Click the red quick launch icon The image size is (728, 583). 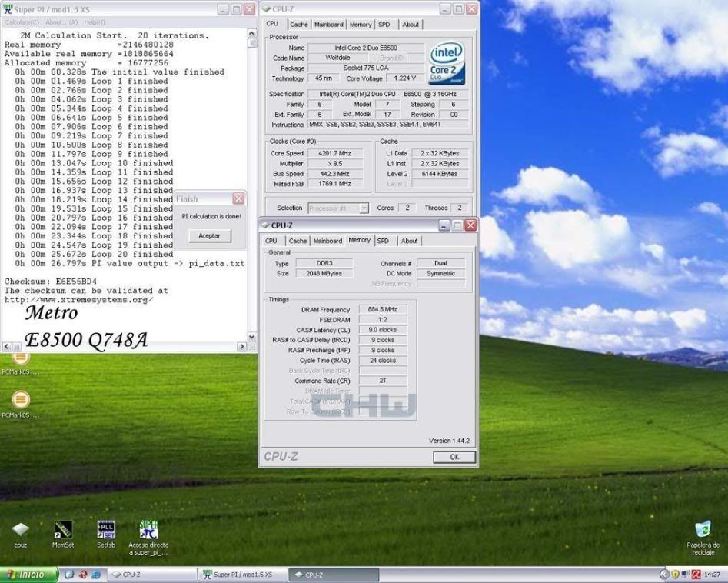tap(83, 575)
